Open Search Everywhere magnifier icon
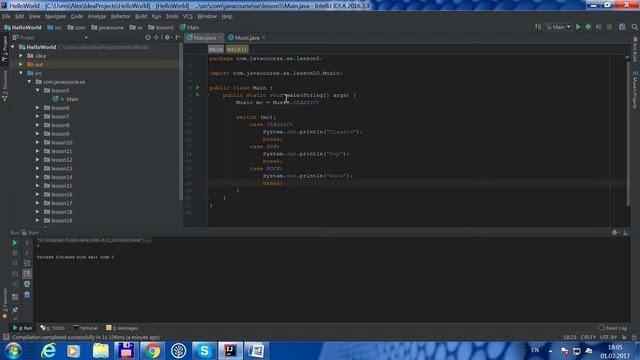 click(635, 27)
